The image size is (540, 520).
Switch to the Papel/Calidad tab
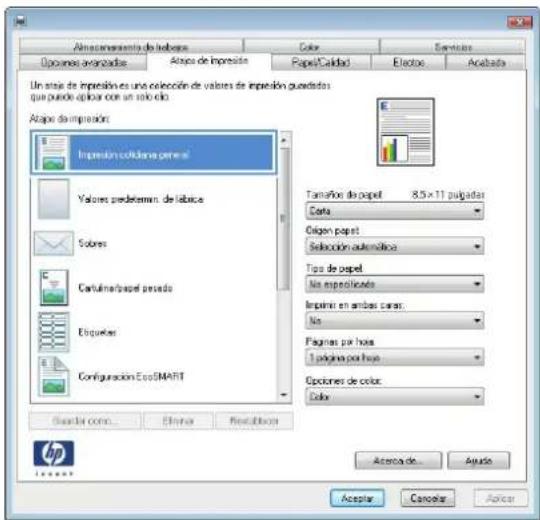pyautogui.click(x=321, y=63)
